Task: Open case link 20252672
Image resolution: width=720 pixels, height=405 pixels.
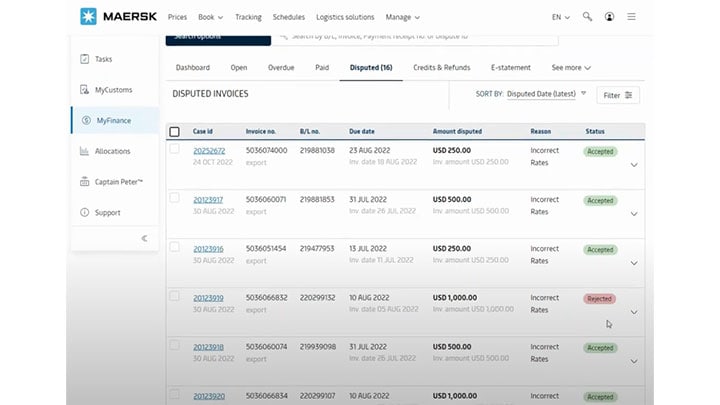Action: pos(209,151)
